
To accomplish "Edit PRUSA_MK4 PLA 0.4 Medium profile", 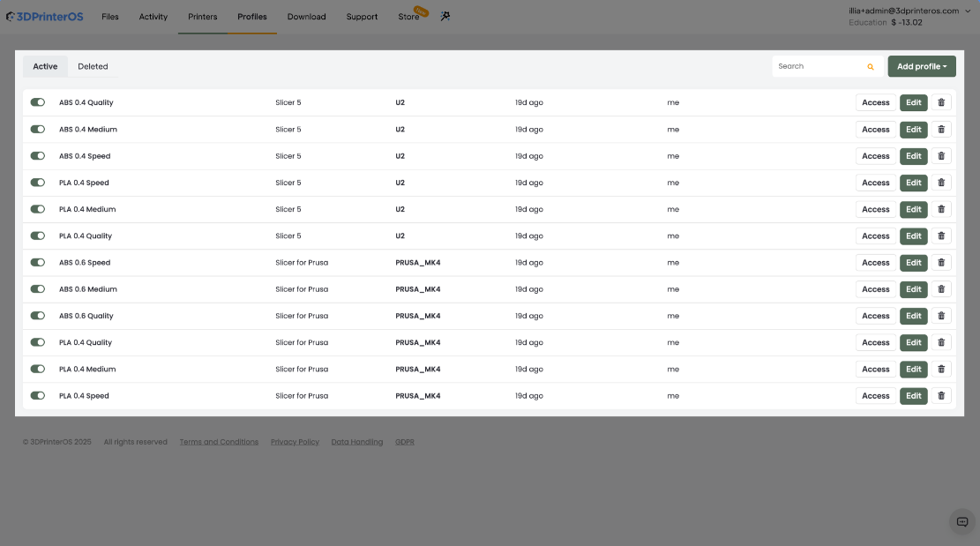I will (x=913, y=370).
